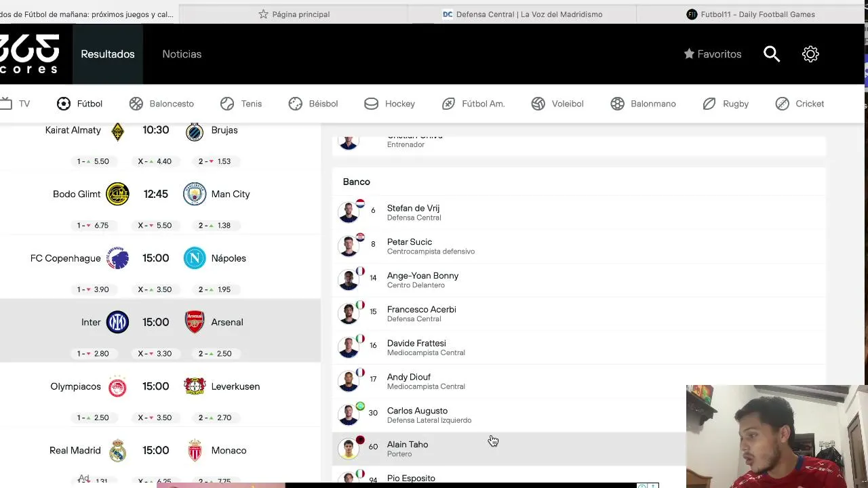Switch to the Defensa Central browser tab
Viewport: 868px width, 488px height.
[x=522, y=14]
